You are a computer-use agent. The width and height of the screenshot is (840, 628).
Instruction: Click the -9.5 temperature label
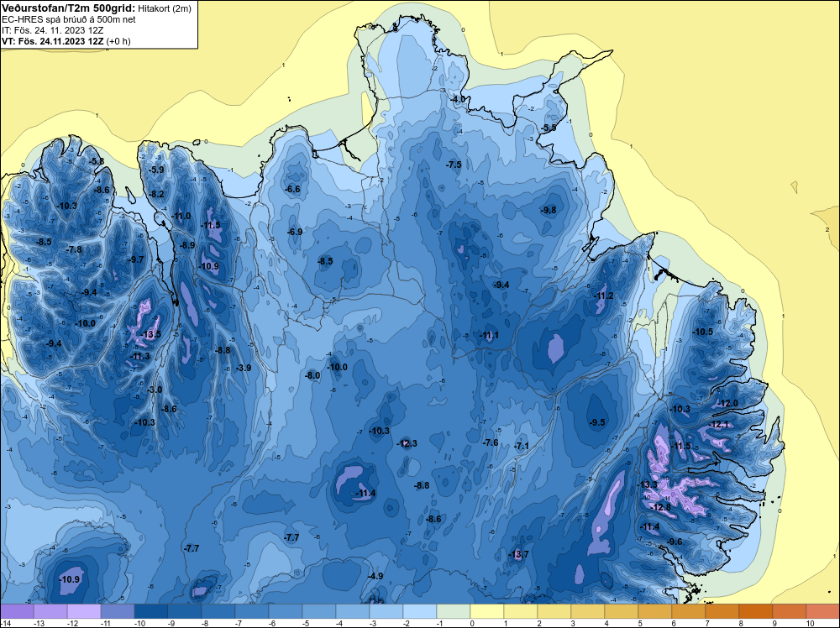pos(598,422)
